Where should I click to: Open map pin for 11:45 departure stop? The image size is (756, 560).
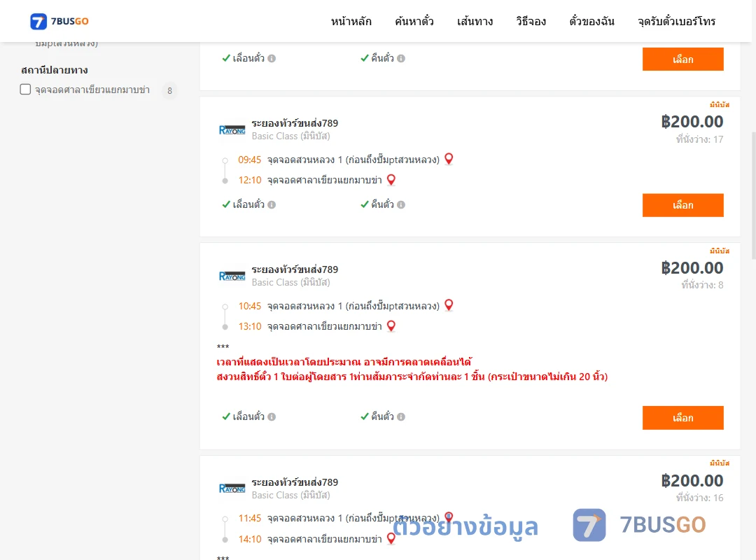point(449,517)
